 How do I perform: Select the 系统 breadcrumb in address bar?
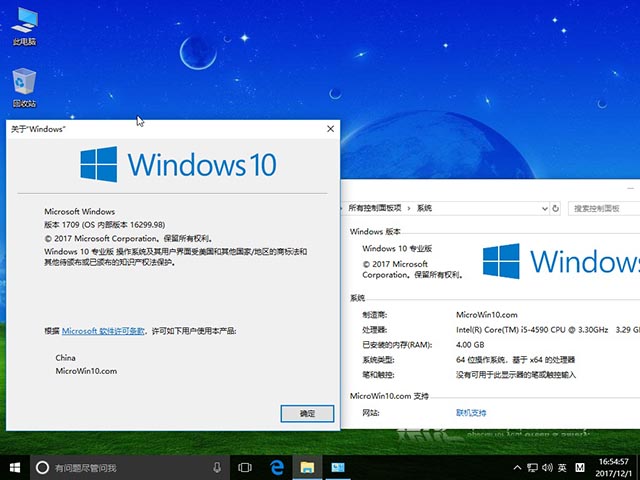pyautogui.click(x=424, y=208)
